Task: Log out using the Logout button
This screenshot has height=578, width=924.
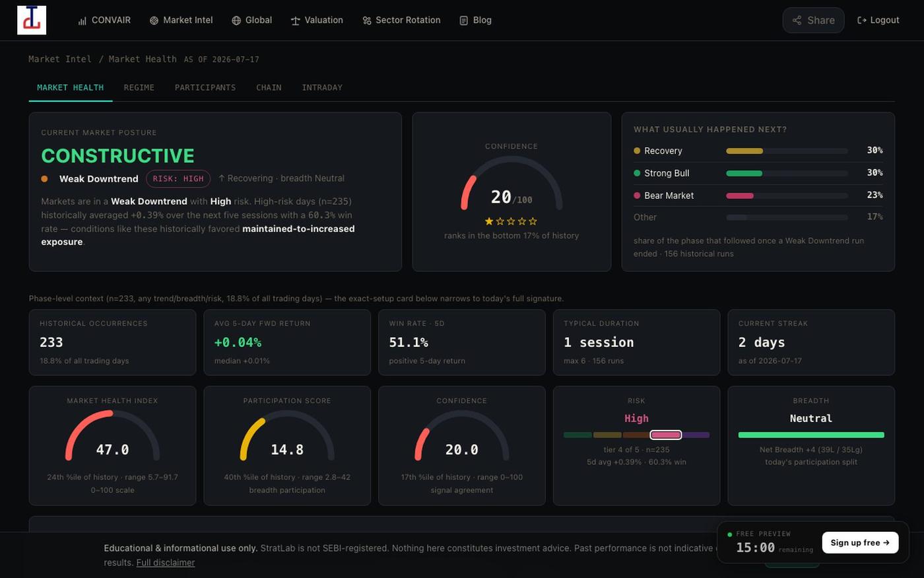Action: coord(878,20)
